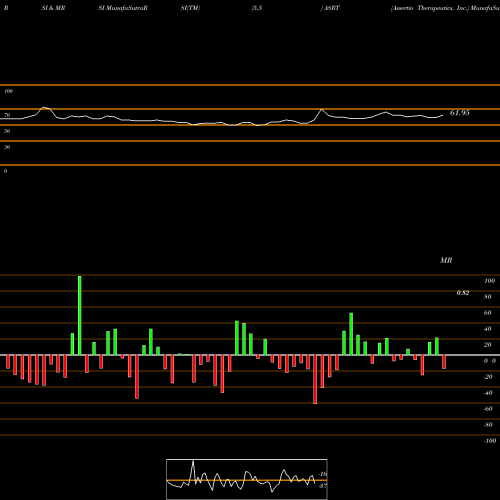This screenshot has height=500, width=500.
Task: Click the RSI axis label 30
Action: [7, 147]
